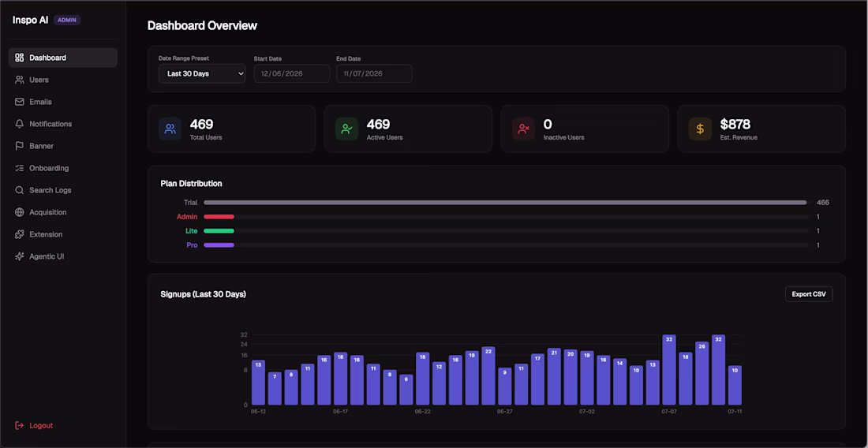Click the Extension puzzle piece icon
The image size is (868, 448).
click(20, 234)
